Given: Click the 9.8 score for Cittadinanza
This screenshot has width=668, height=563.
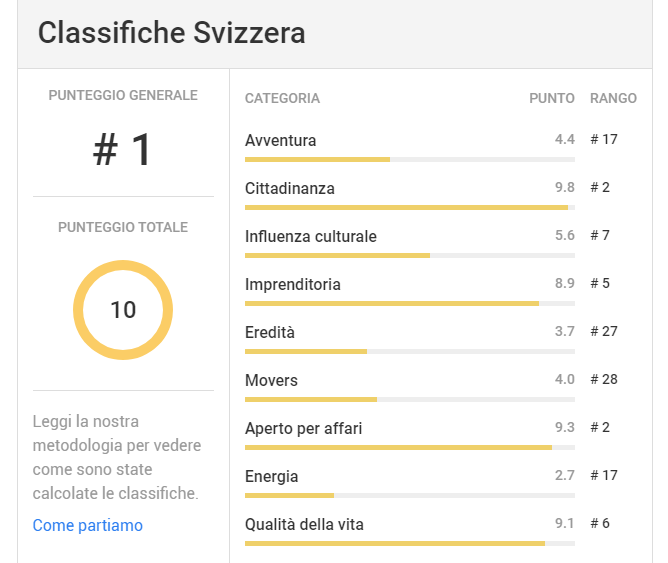Looking at the screenshot, I should click(564, 187).
